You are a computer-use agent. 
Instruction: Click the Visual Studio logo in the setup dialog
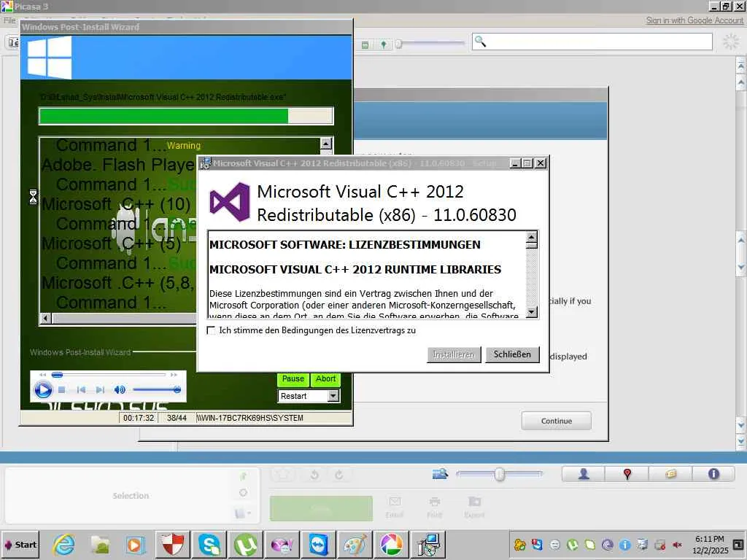pos(230,201)
